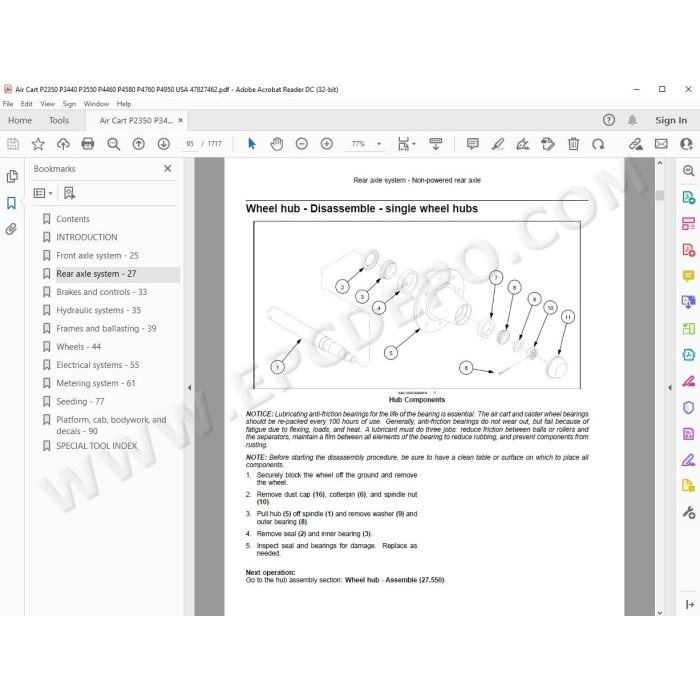
Task: Open Front axle system - 25 bookmark
Action: tap(97, 255)
